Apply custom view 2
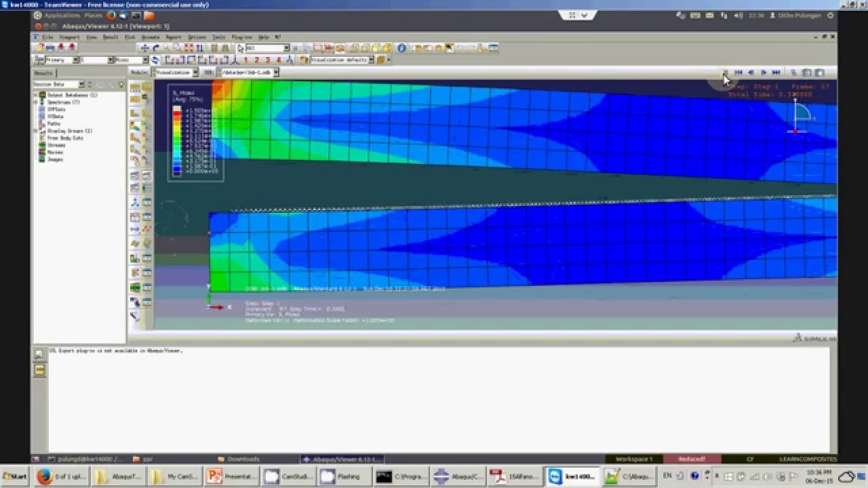 coord(257,60)
